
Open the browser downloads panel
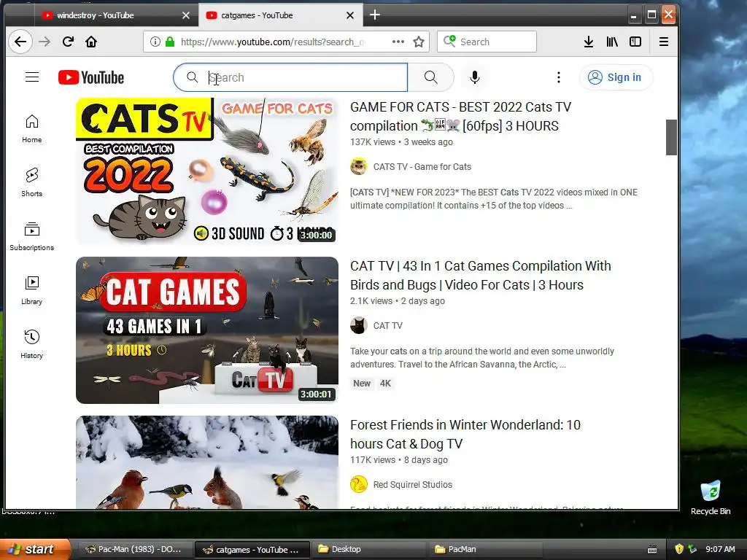pyautogui.click(x=589, y=42)
